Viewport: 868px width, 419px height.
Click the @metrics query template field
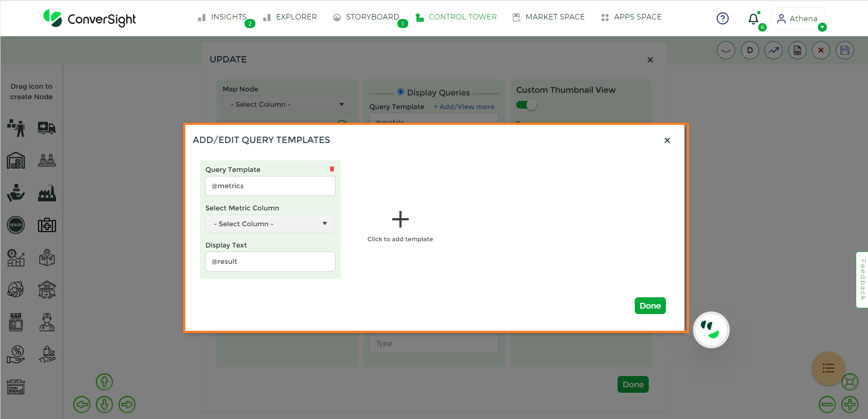click(x=270, y=186)
